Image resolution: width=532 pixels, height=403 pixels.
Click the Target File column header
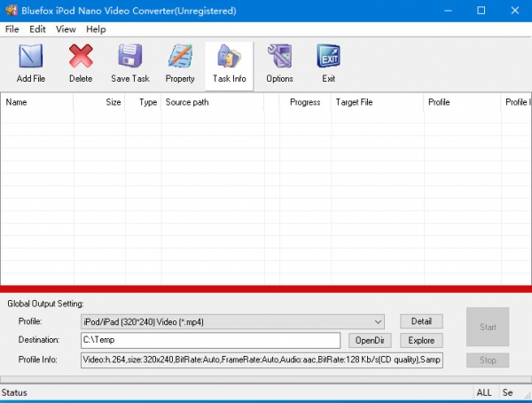(378, 102)
